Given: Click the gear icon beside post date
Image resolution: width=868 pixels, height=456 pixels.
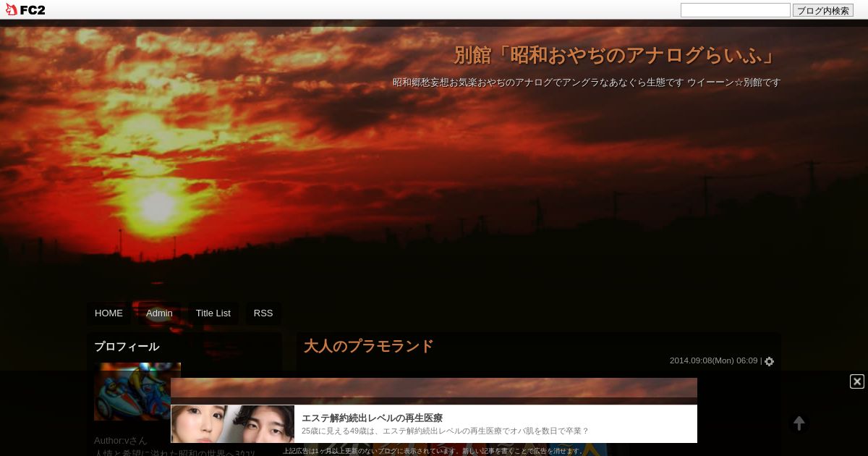Looking at the screenshot, I should [x=769, y=361].
